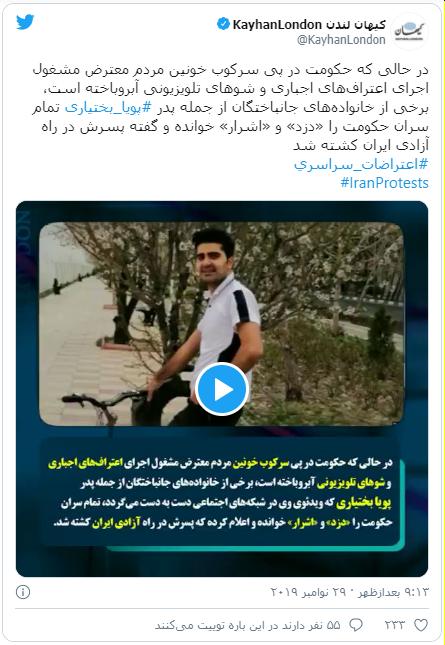The height and width of the screenshot is (645, 445).
Task: Play the embedded video
Action: 222,389
